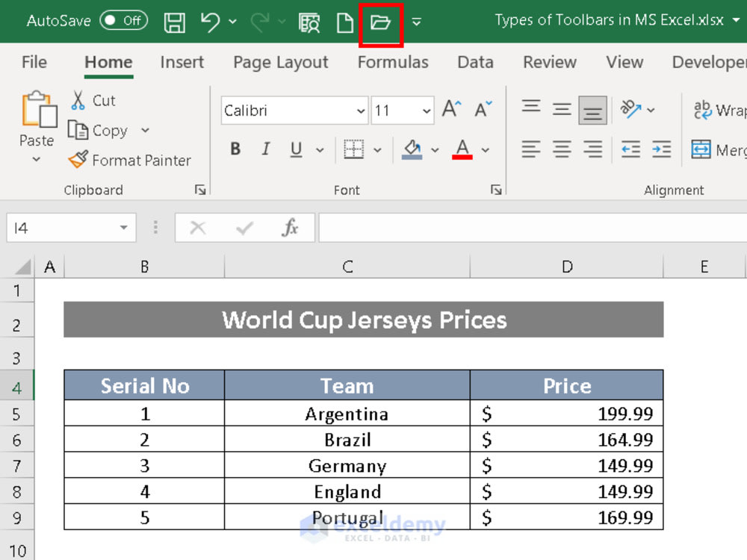Screen dimensions: 747x560
Task: Open Borders dropdown arrow
Action: [x=377, y=150]
